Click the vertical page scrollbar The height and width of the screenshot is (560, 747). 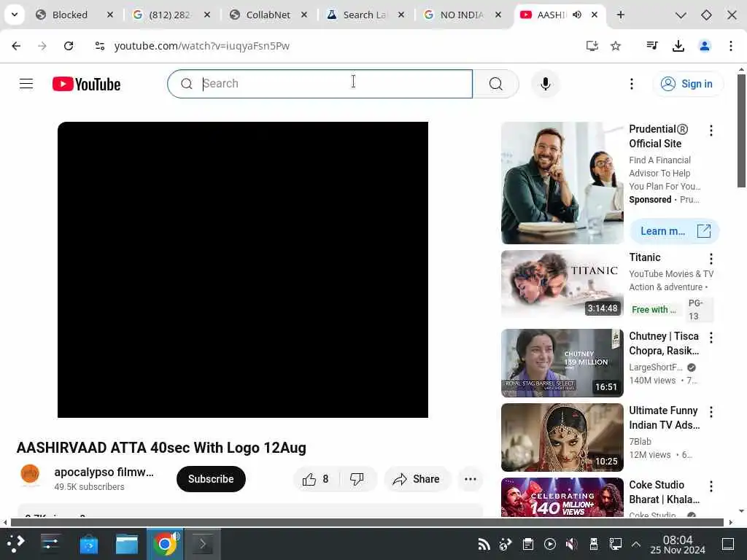[741, 131]
